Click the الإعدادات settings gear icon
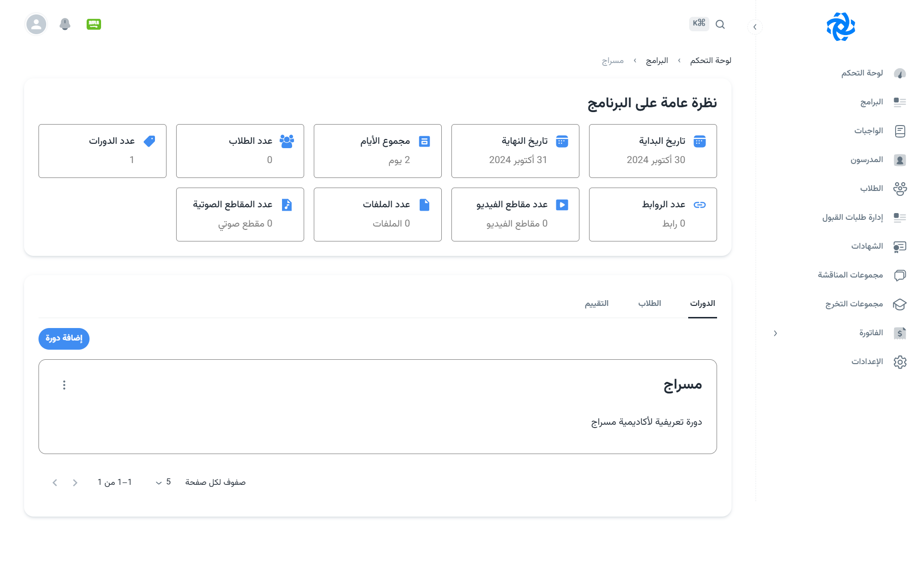The height and width of the screenshot is (569, 924). pyautogui.click(x=899, y=362)
